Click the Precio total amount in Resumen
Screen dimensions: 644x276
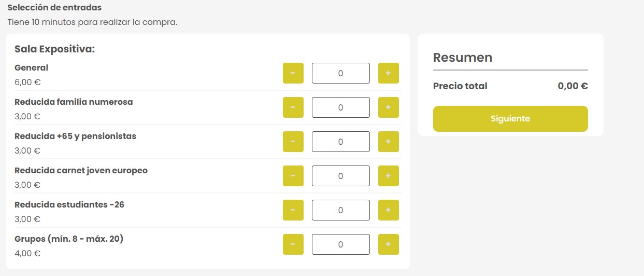[x=573, y=86]
